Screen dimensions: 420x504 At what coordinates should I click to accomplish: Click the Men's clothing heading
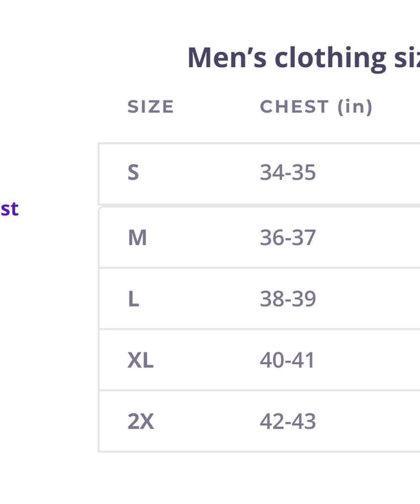(x=303, y=57)
